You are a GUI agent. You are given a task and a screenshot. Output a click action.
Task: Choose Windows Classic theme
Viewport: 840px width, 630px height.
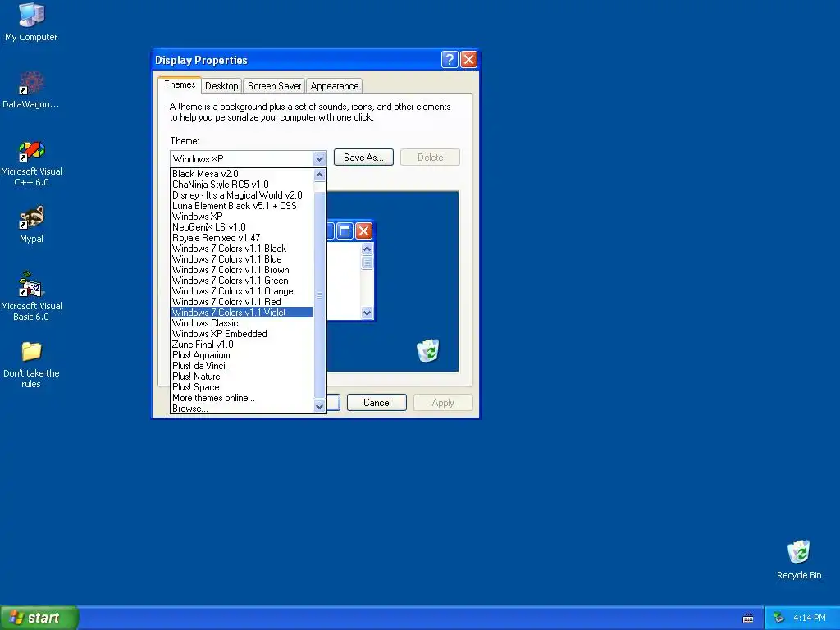tap(242, 323)
